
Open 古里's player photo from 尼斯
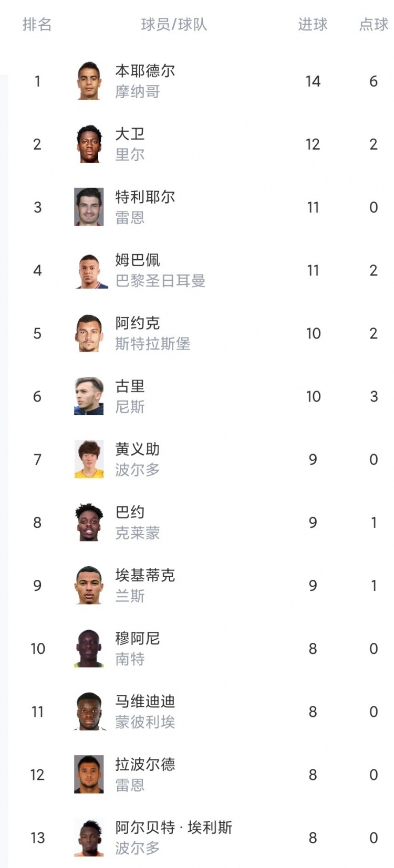[89, 396]
